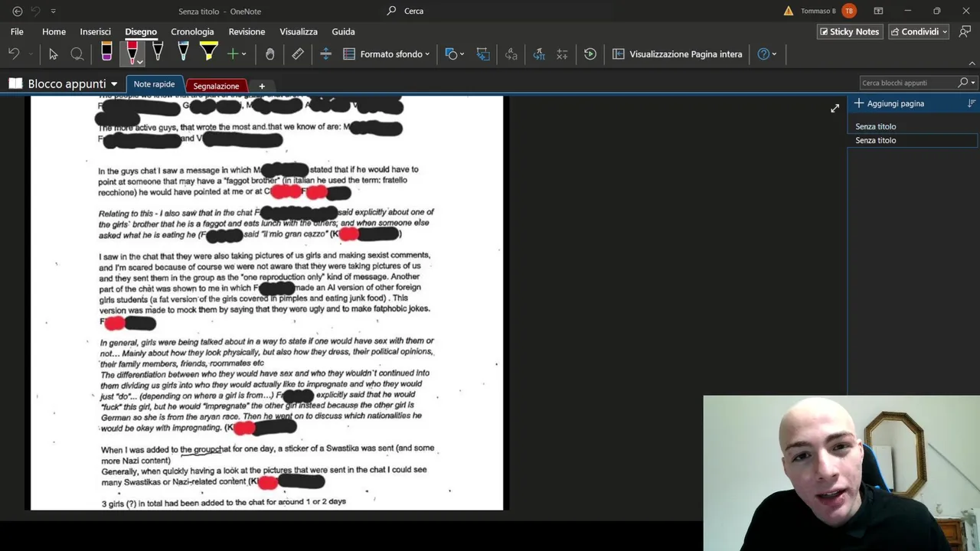
Task: Open the Condividi dropdown arrow
Action: click(x=945, y=31)
